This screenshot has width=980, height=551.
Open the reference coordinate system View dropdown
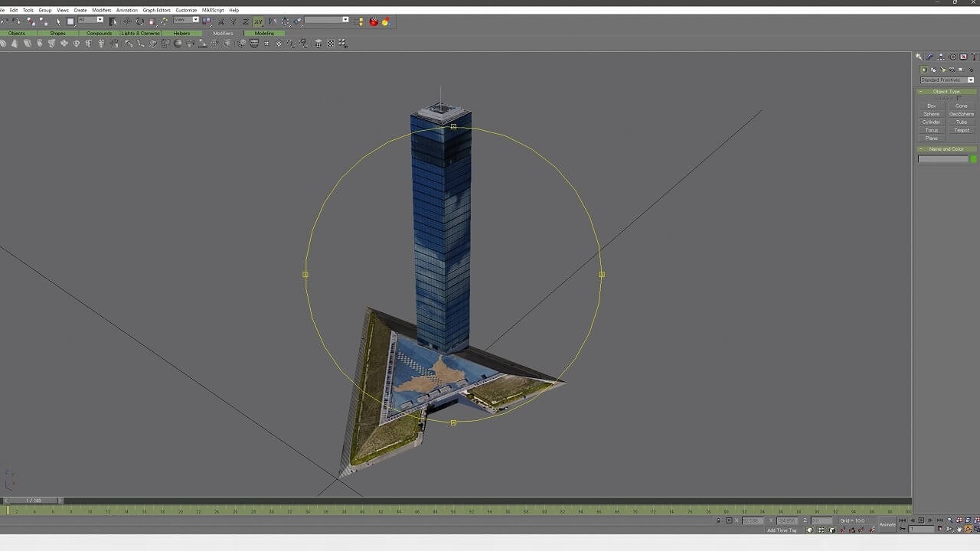coord(186,20)
